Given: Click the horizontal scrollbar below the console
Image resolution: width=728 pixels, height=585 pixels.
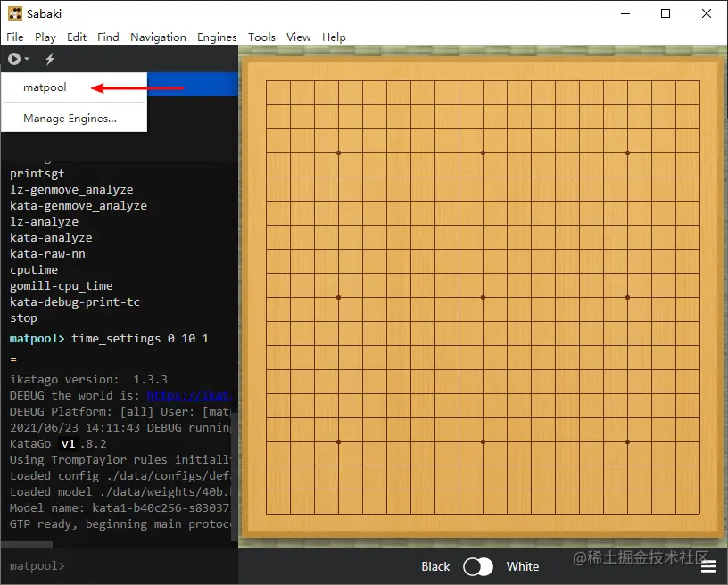Looking at the screenshot, I should pyautogui.click(x=27, y=545).
